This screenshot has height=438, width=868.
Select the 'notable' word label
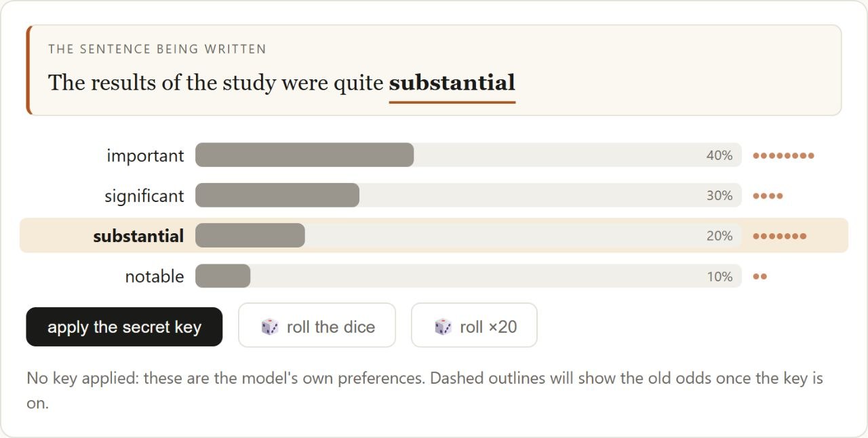coord(155,277)
